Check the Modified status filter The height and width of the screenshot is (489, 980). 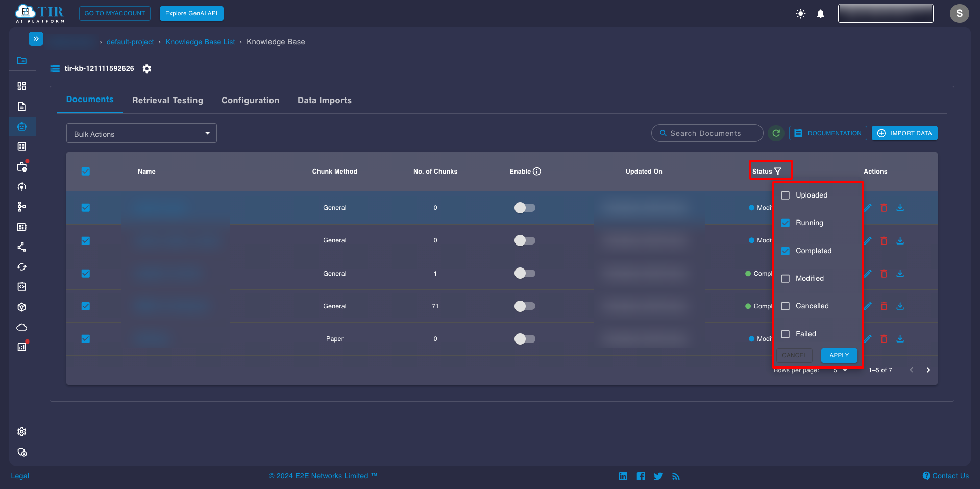786,279
